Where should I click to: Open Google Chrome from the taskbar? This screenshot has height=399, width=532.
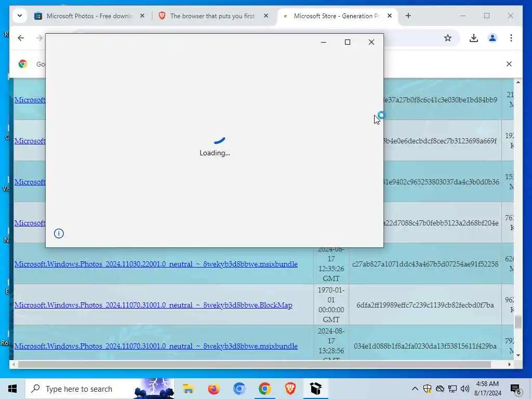click(x=264, y=389)
